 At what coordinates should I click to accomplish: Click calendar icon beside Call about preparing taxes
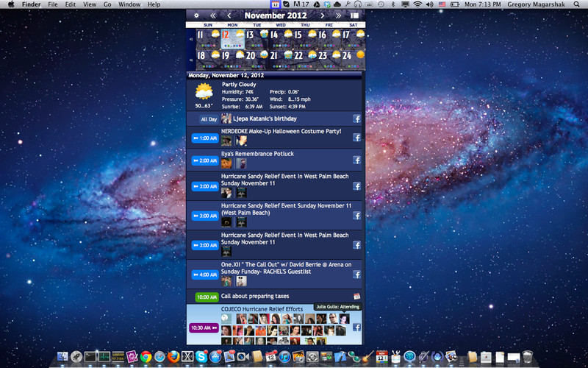point(356,297)
